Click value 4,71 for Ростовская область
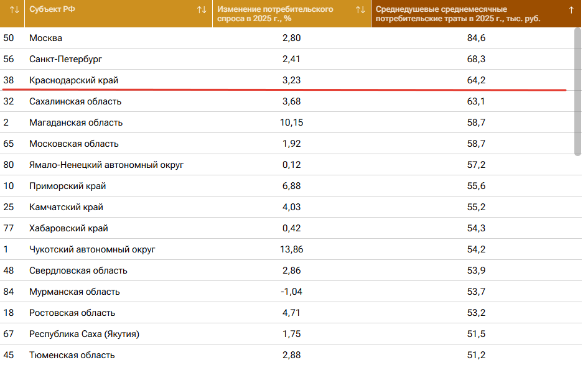Viewport: 588px width, 365px height. (292, 313)
